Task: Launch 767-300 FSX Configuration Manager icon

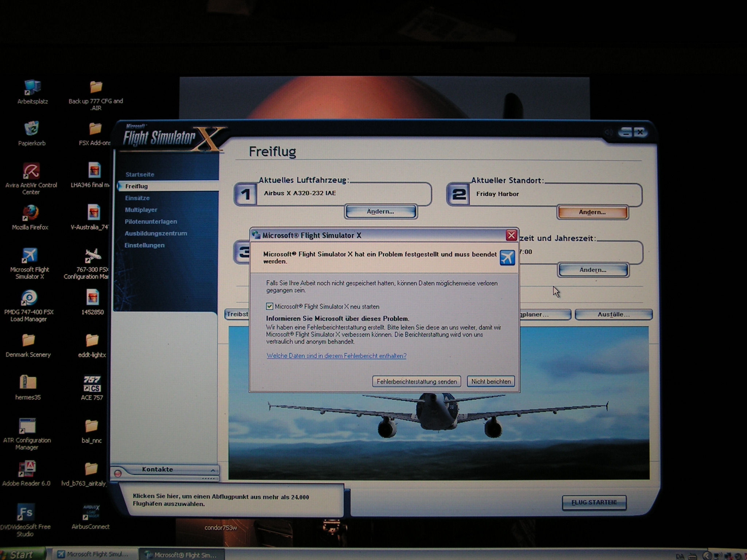Action: 93,255
